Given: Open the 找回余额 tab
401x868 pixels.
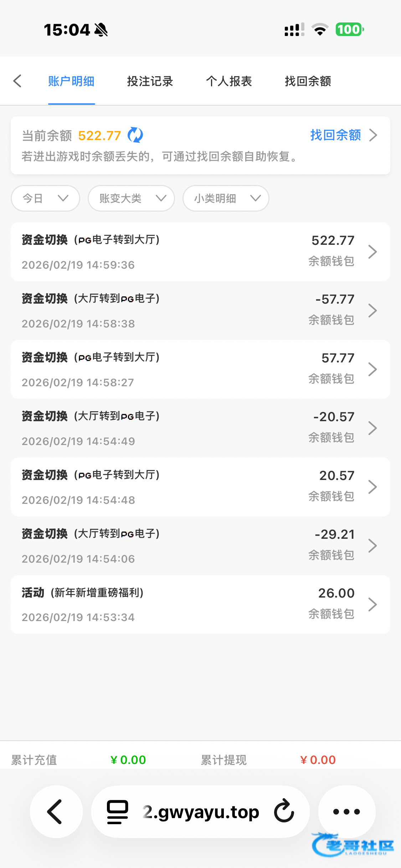Looking at the screenshot, I should coord(308,81).
